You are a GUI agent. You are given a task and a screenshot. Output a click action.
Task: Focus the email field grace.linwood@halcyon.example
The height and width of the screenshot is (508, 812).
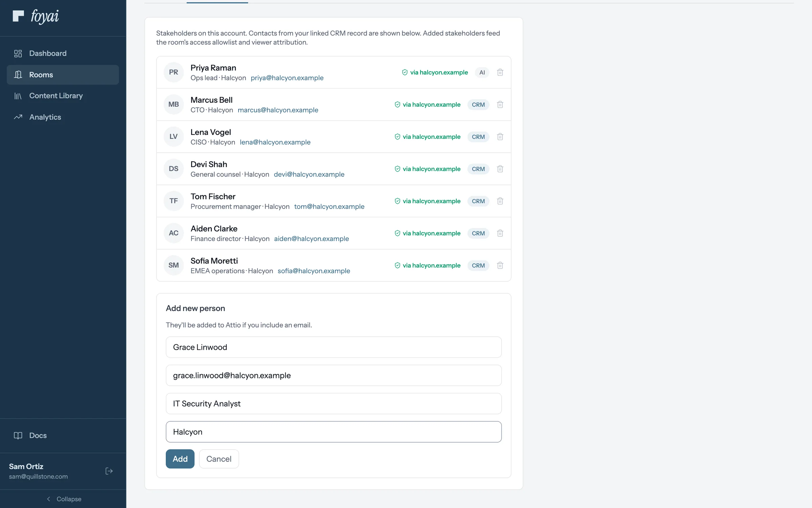[334, 375]
